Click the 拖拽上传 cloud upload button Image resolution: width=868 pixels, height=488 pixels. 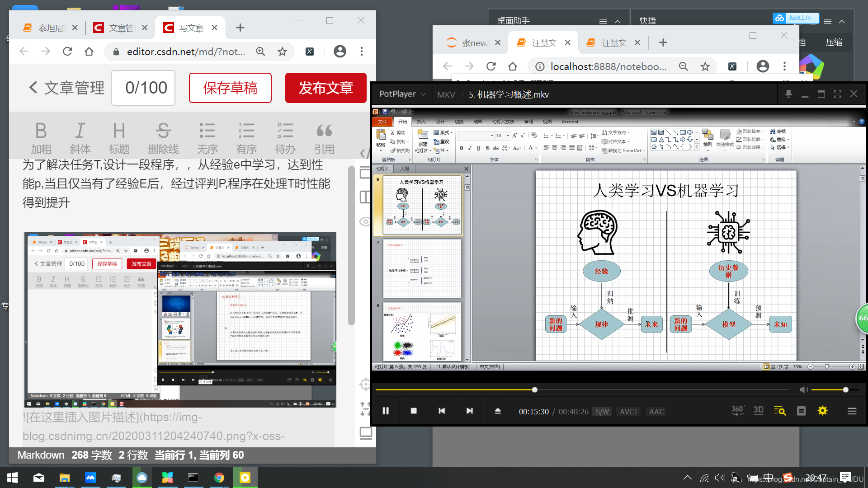coord(796,18)
